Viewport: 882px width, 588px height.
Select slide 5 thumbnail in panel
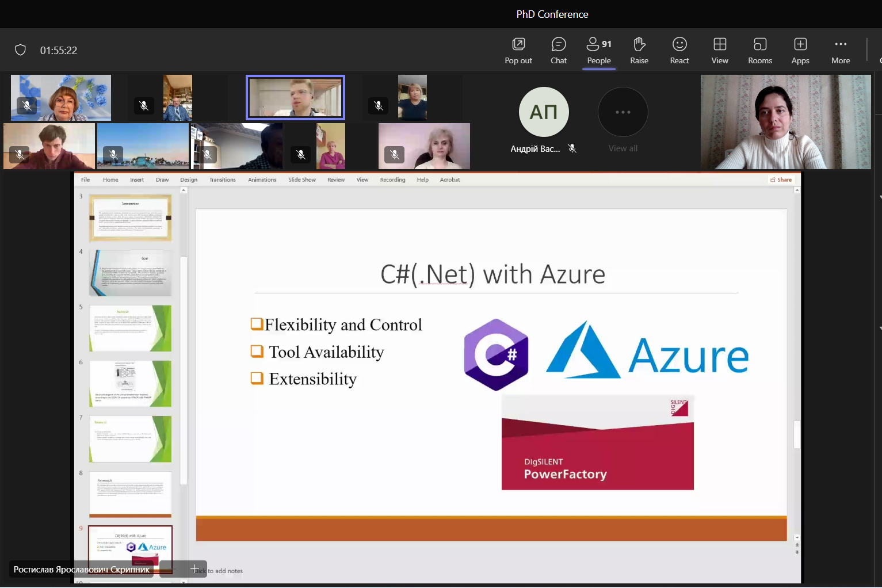tap(130, 328)
